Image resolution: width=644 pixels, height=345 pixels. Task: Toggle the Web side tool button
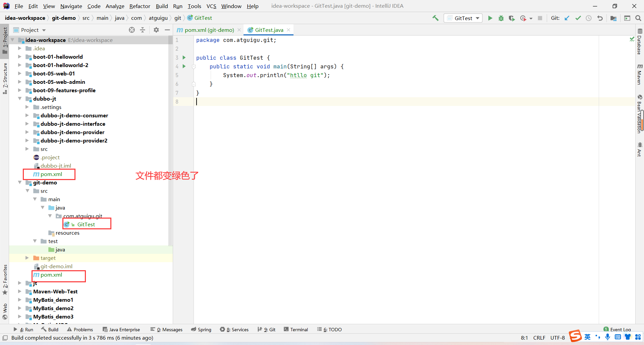tap(5, 311)
